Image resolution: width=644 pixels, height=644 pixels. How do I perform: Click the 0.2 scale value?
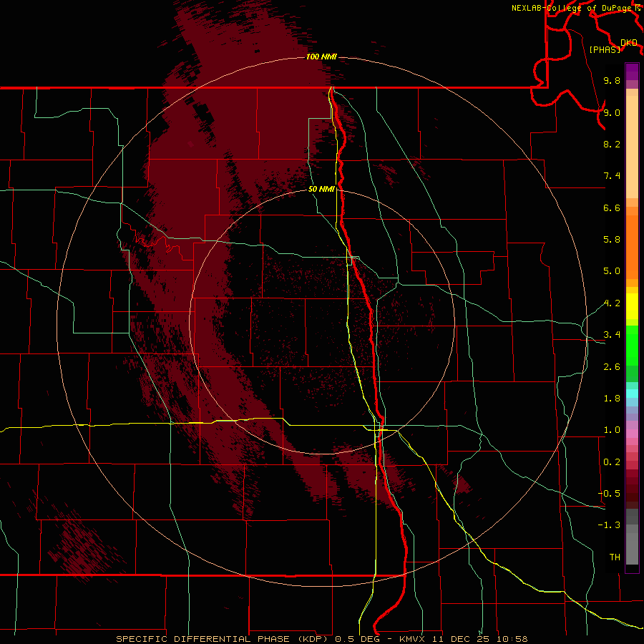tap(612, 462)
